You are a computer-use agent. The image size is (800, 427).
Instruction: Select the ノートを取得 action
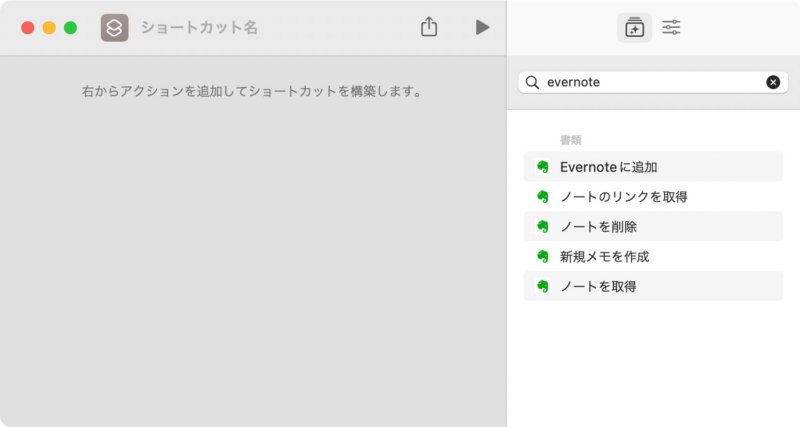click(653, 286)
